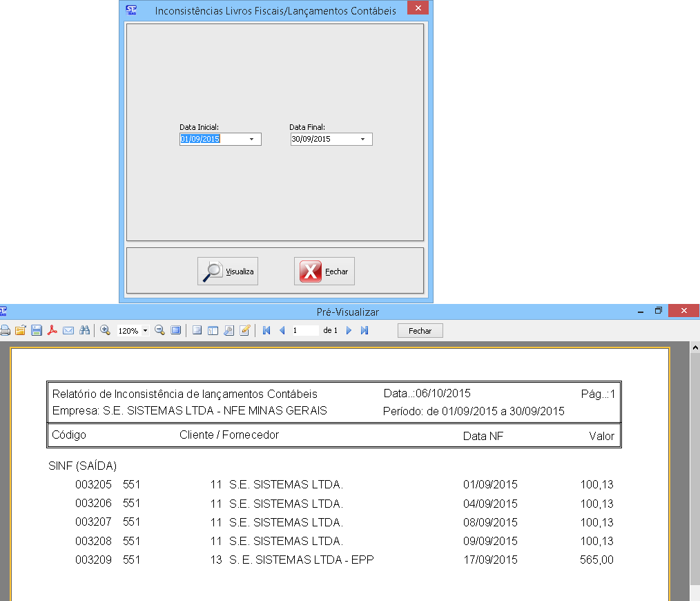Screen dimensions: 700x601
Task: Search text with binoculars icon
Action: [85, 331]
